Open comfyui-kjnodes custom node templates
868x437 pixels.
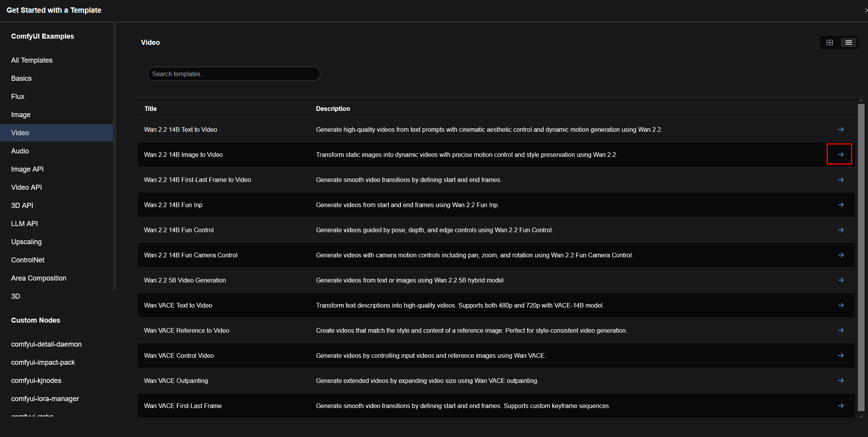point(56,381)
